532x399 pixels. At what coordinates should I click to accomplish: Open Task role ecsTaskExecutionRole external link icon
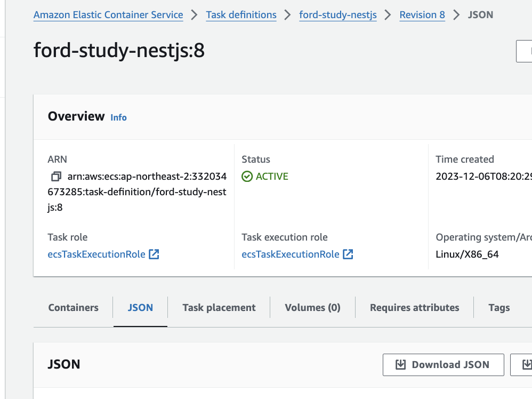[x=154, y=254]
